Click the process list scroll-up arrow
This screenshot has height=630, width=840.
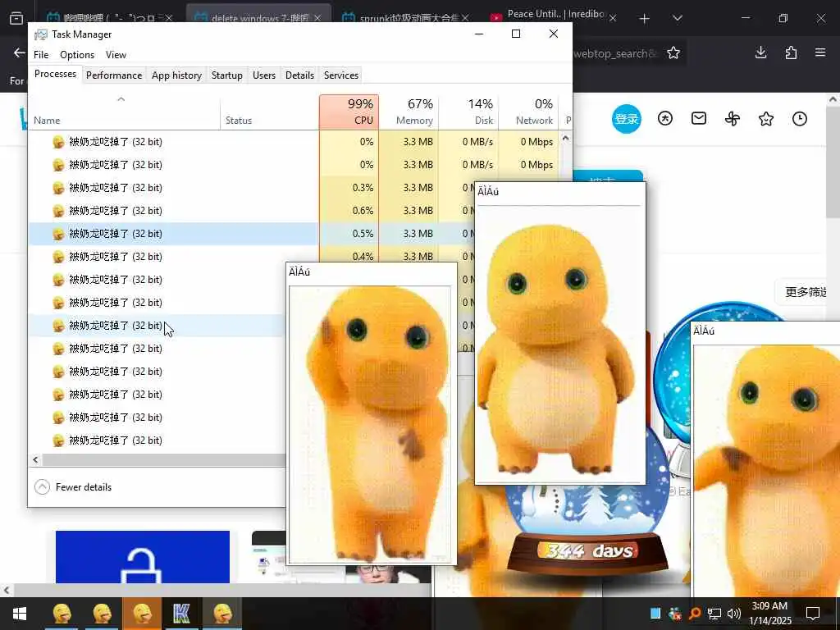565,138
